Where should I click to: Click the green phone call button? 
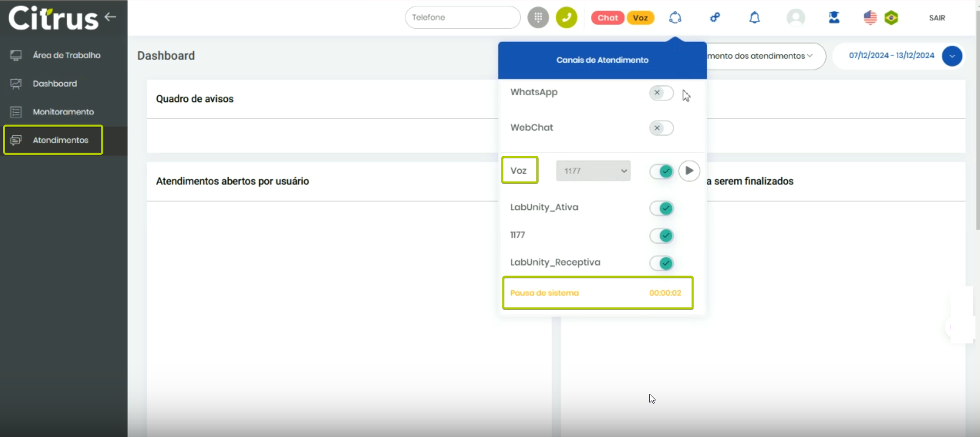coord(566,17)
